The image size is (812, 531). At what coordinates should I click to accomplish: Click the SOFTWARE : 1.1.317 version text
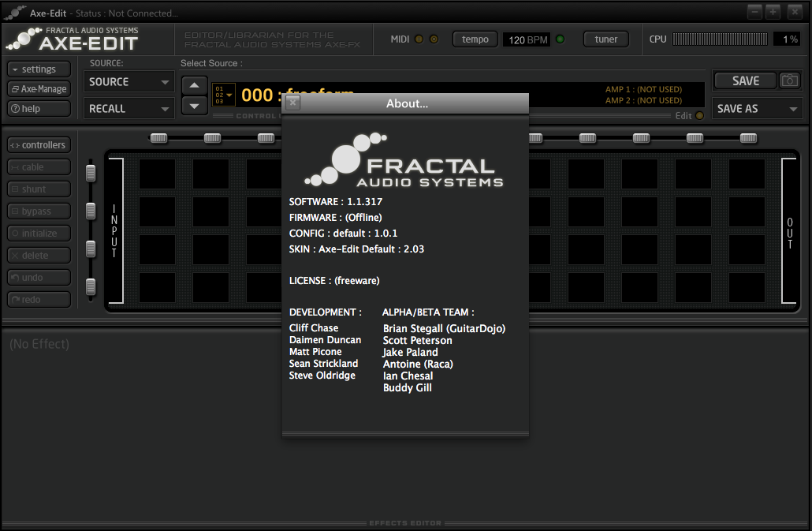pyautogui.click(x=336, y=201)
